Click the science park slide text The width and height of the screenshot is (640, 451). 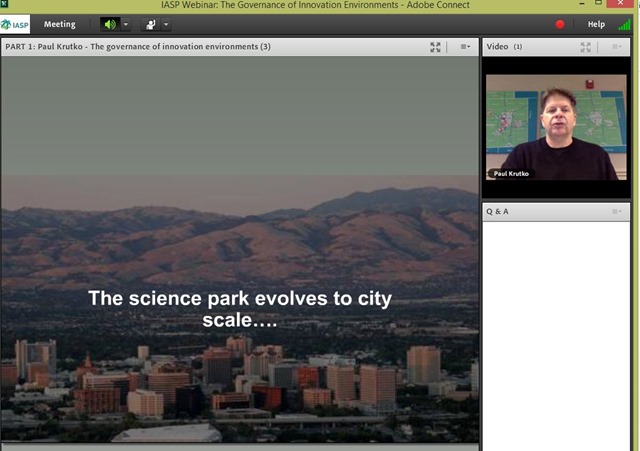pyautogui.click(x=240, y=309)
